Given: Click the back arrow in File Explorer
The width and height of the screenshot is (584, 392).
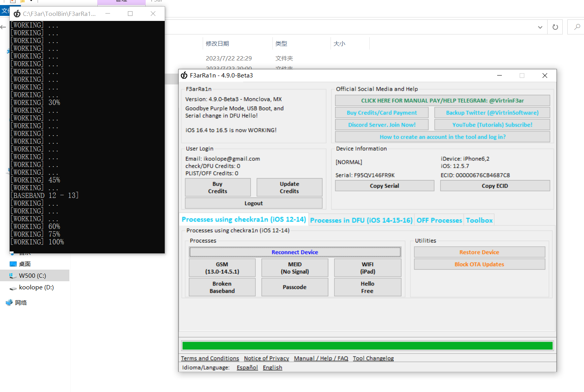Looking at the screenshot, I should coord(3,27).
